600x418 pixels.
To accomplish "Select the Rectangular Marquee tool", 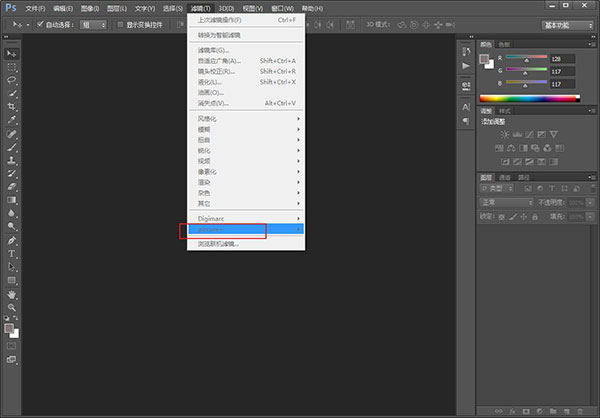I will pyautogui.click(x=12, y=66).
